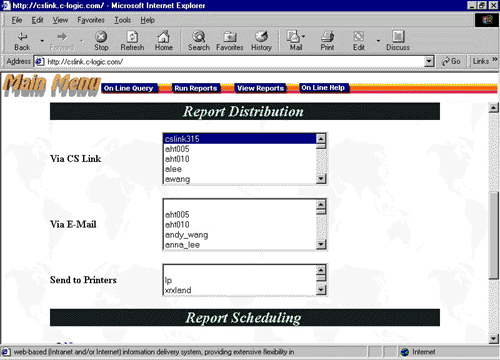Click the main page scrollbar thumb

point(493,235)
